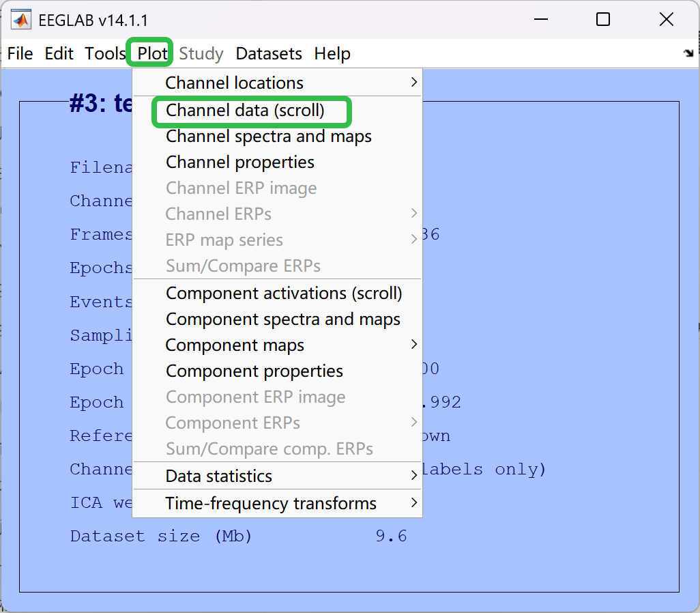Expand the Component maps submenu
The image size is (700, 613).
277,345
